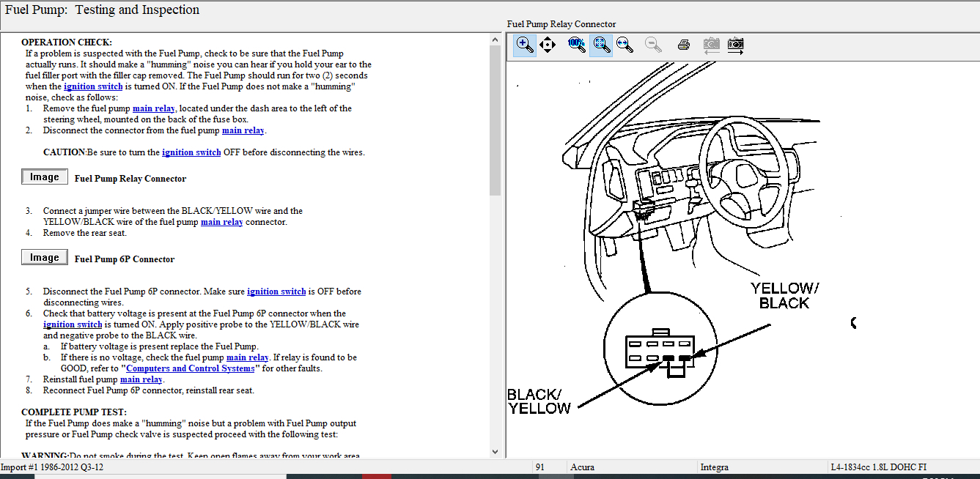Open Image button for Fuel Pump Relay Connector
This screenshot has width=980, height=479.
tap(45, 177)
